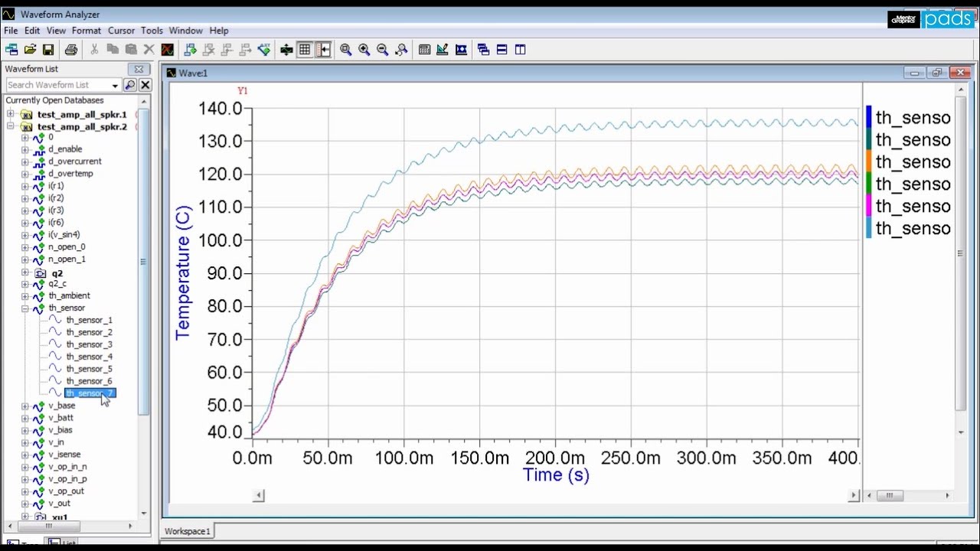Close the Waveform List panel
The height and width of the screenshot is (551, 980).
139,69
